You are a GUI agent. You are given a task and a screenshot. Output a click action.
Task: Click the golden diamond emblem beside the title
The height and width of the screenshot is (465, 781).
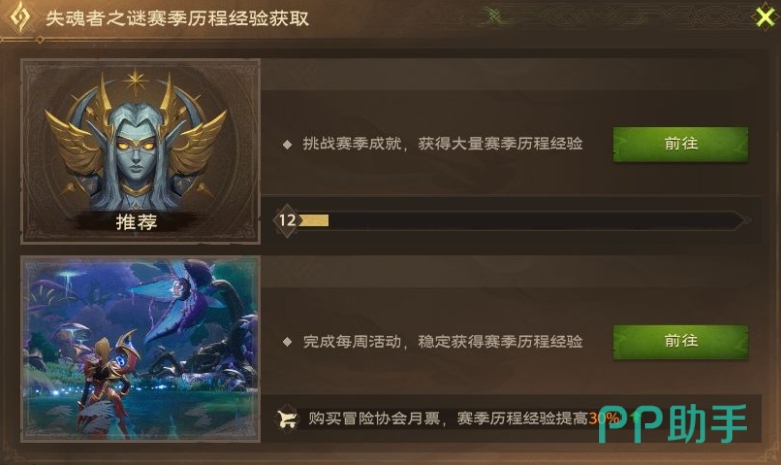click(20, 17)
